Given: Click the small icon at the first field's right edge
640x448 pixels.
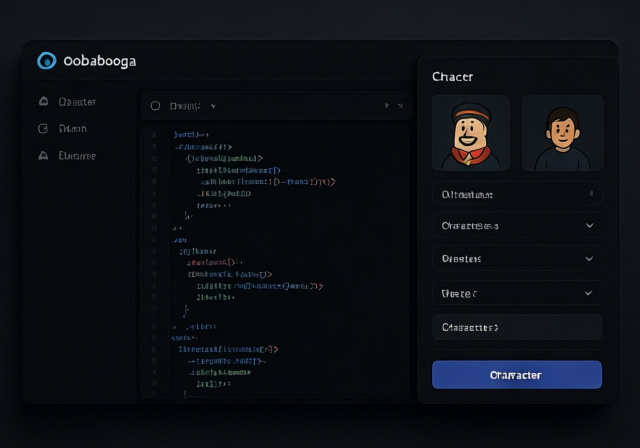Looking at the screenshot, I should click(x=591, y=193).
